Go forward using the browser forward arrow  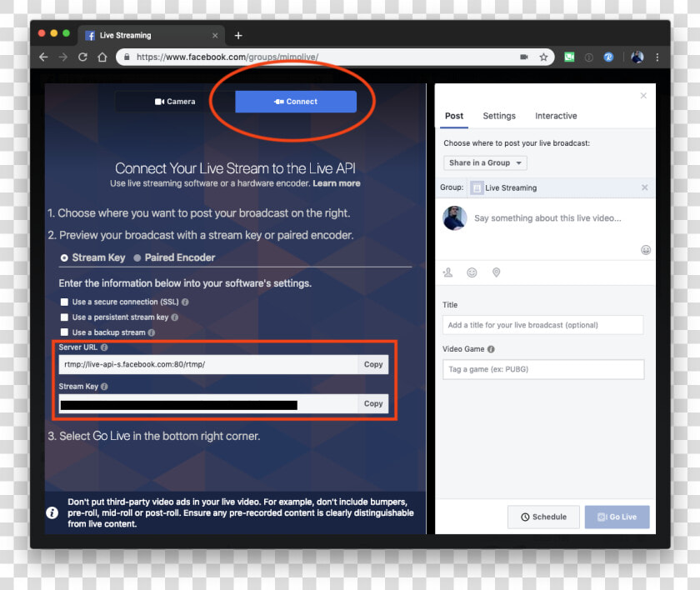(x=63, y=57)
